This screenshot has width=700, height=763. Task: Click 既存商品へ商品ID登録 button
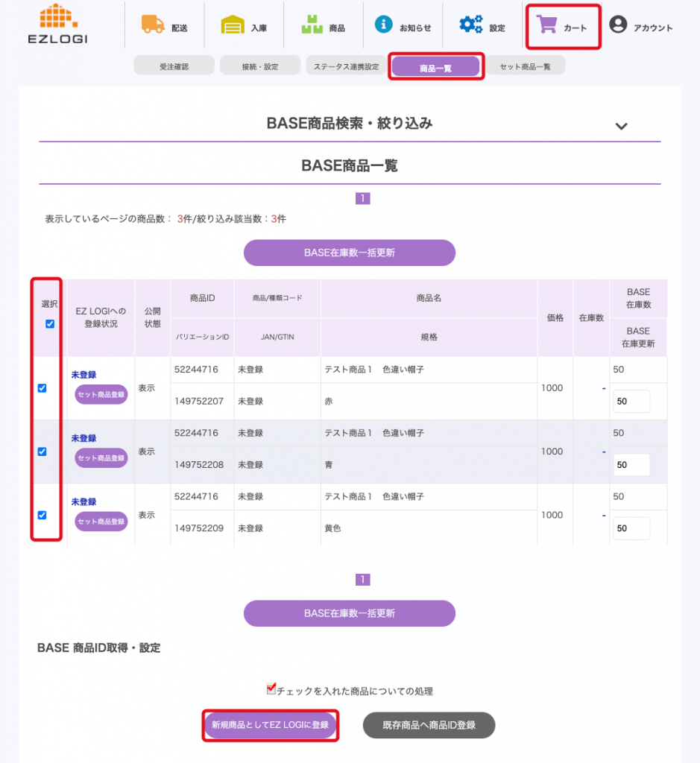[429, 725]
